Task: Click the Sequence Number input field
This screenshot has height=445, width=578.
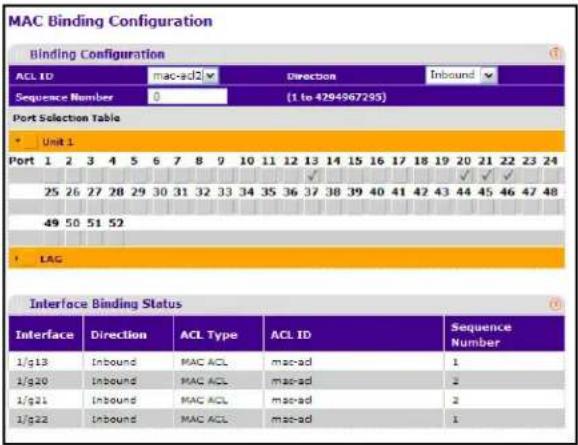Action: point(187,97)
